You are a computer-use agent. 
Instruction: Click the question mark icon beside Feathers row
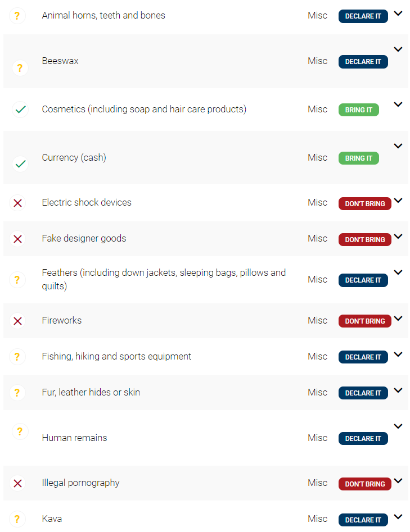coord(17,280)
